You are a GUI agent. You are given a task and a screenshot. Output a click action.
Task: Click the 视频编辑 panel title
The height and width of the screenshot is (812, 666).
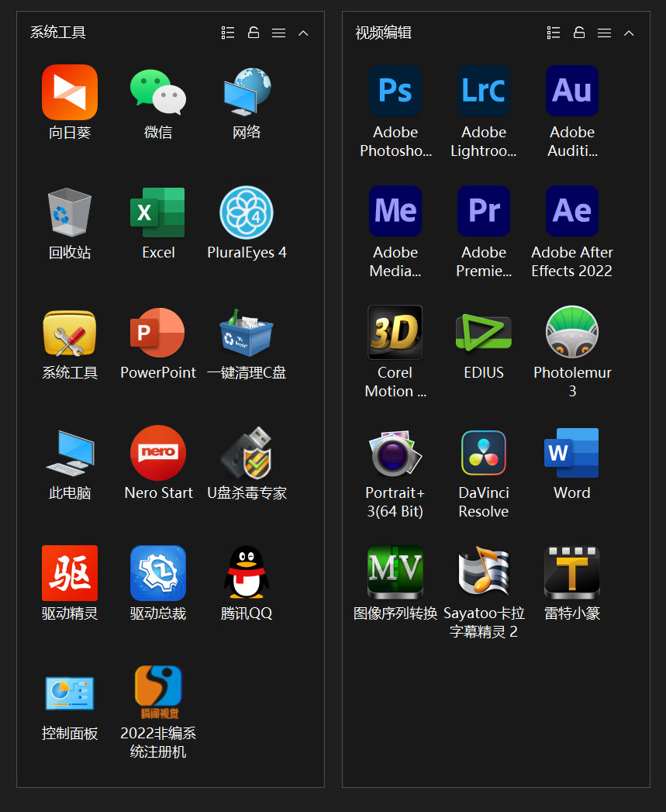coord(383,33)
